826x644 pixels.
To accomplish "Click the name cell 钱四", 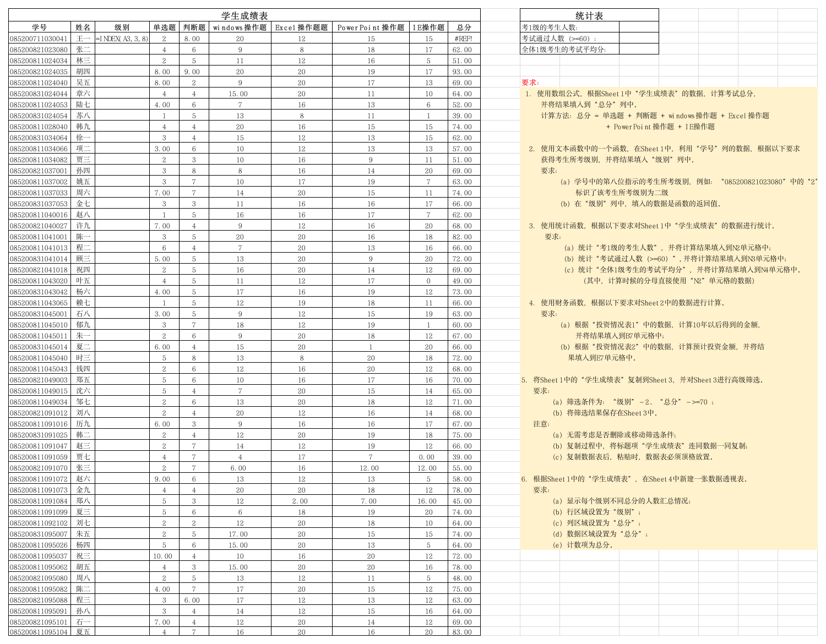I will point(83,369).
